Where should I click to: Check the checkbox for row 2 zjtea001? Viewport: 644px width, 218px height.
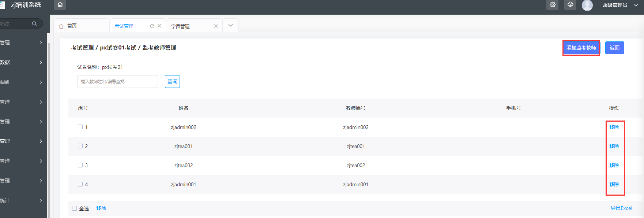(80, 146)
